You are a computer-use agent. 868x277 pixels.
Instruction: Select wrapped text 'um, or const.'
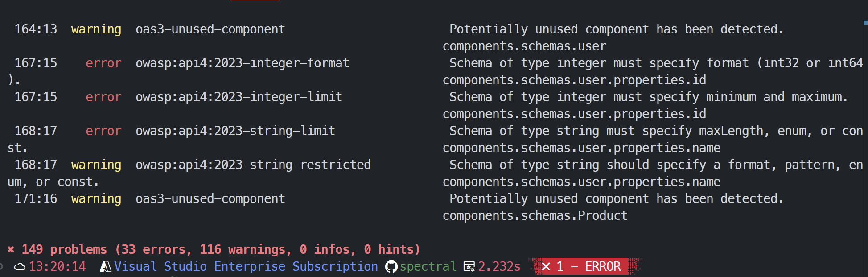(x=53, y=182)
